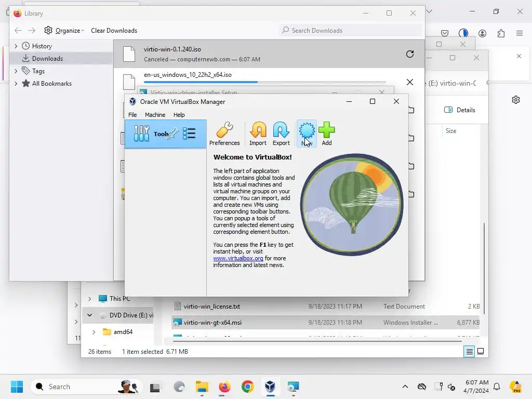532x399 pixels.
Task: Open VirtualBox from taskbar
Action: point(270,387)
